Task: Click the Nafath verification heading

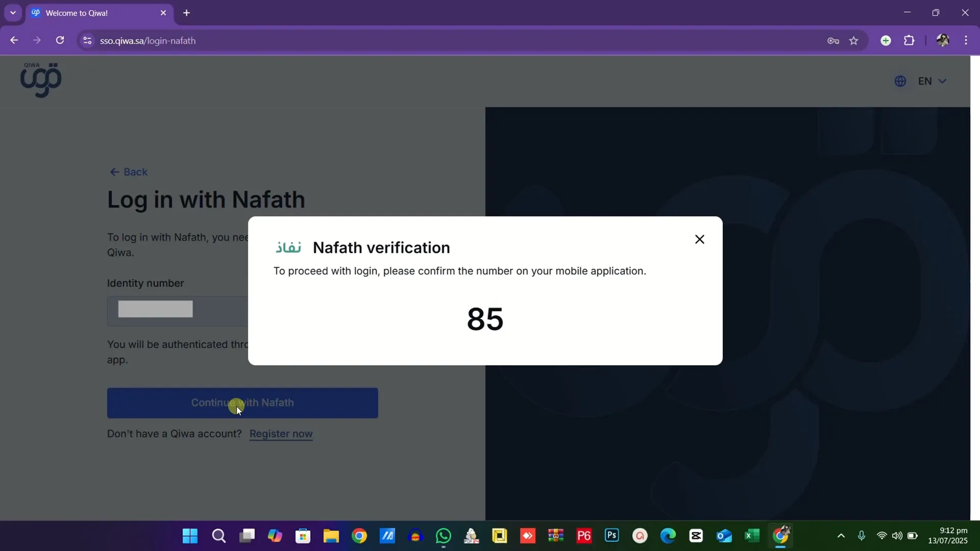Action: [381, 247]
